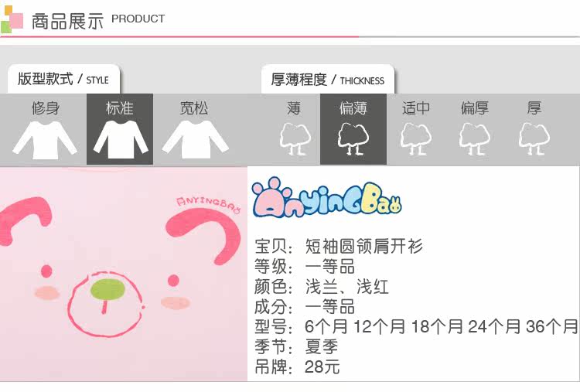Pick the 适中 medium thickness tree icon
This screenshot has height=392, width=580.
pos(416,139)
